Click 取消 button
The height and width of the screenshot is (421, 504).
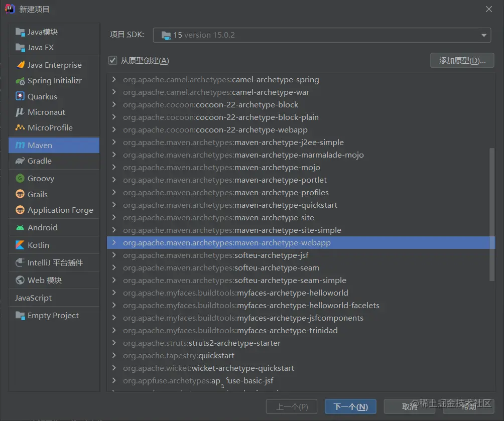click(409, 406)
